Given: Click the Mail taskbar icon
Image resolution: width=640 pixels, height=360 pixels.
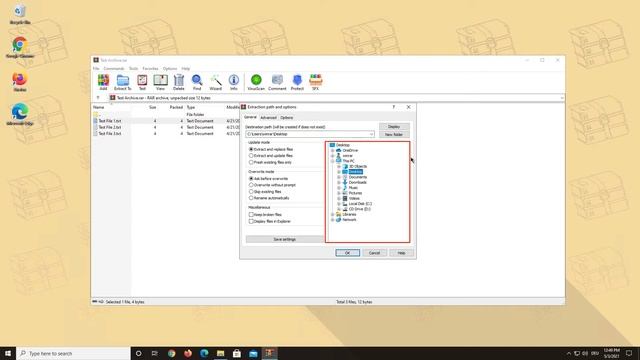Looking at the screenshot, I should point(253,353).
